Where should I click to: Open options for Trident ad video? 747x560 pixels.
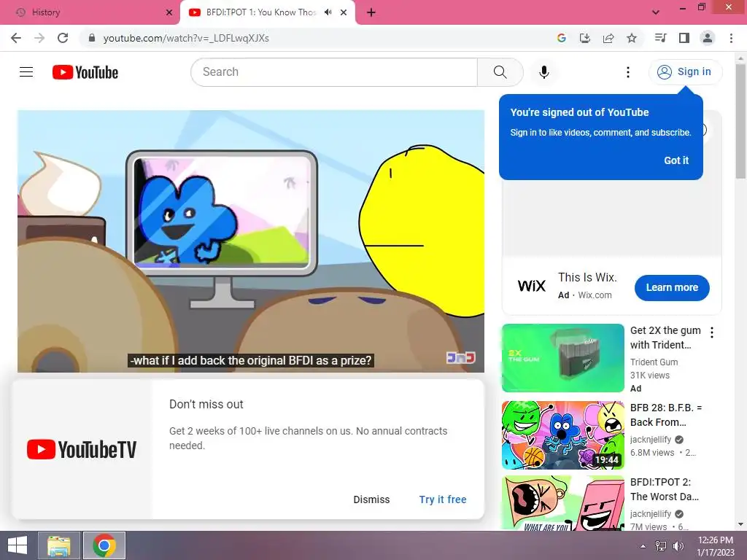712,332
